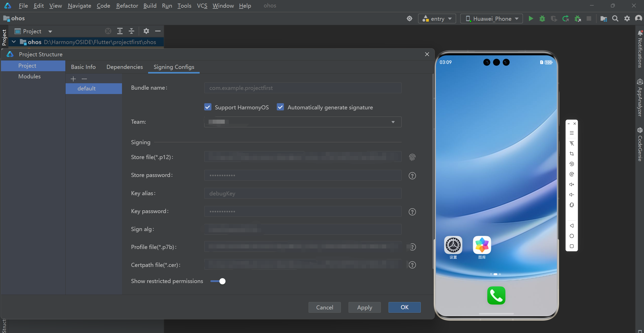Click the Cancel button

click(x=324, y=307)
